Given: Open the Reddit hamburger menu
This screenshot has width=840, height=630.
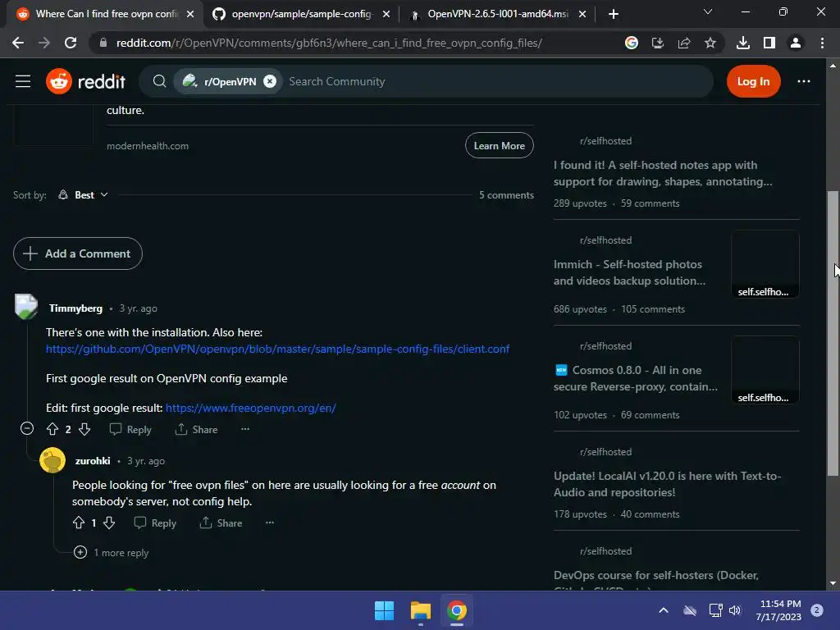Looking at the screenshot, I should [22, 81].
